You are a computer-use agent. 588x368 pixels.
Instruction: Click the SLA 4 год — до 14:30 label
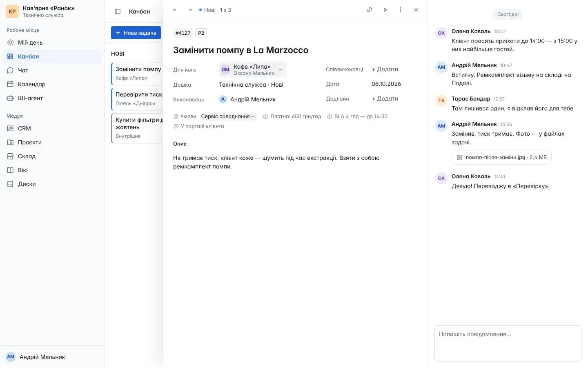coord(357,117)
